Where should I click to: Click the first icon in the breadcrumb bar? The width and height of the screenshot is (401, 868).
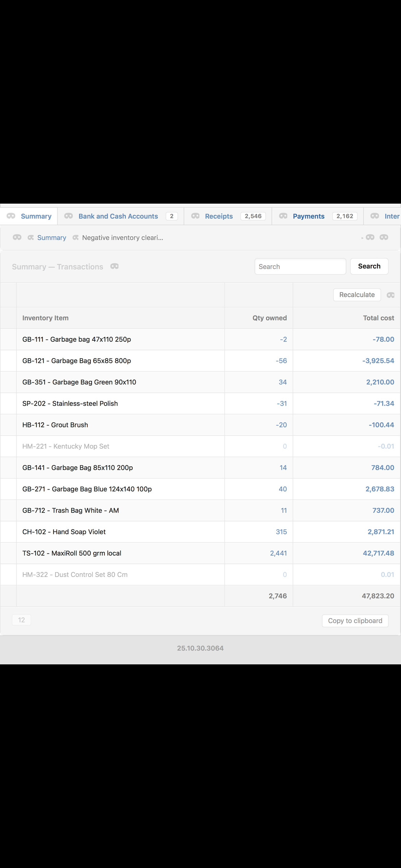click(x=17, y=237)
